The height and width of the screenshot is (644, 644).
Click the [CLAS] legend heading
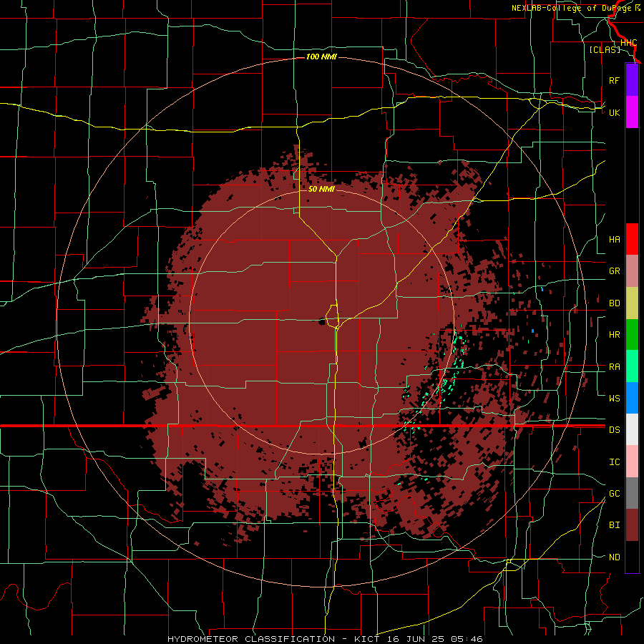[x=605, y=49]
